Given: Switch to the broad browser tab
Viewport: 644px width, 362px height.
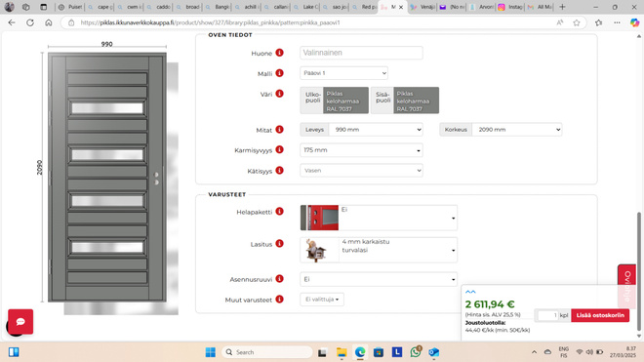Looking at the screenshot, I should click(188, 7).
